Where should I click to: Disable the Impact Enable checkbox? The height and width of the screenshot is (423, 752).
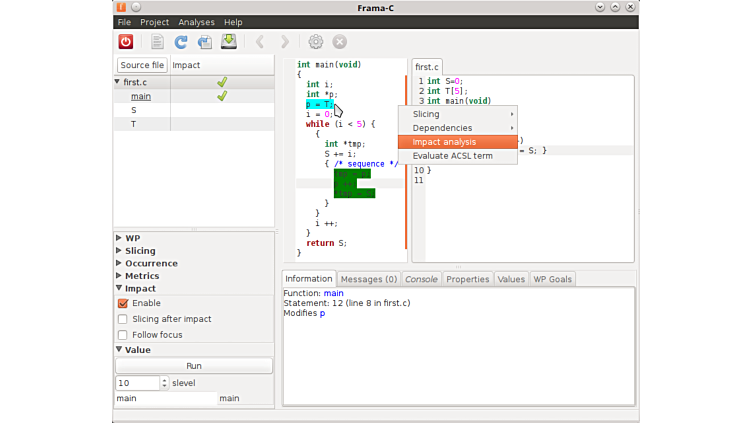click(123, 303)
